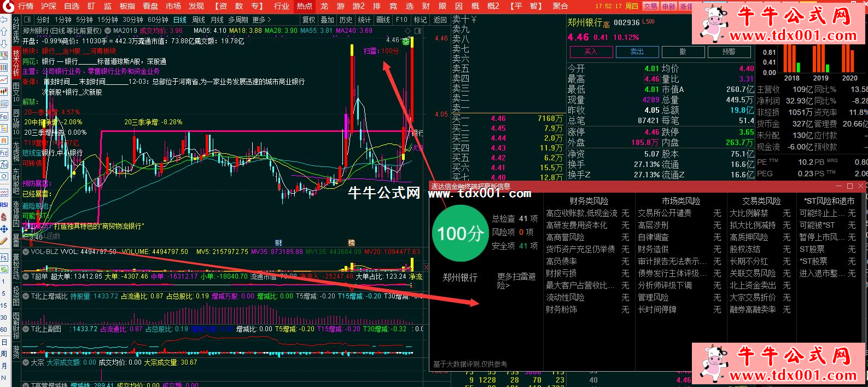The height and width of the screenshot is (387, 868).
Task: Click the up arrow icon in left sidebar
Action: click(4, 31)
